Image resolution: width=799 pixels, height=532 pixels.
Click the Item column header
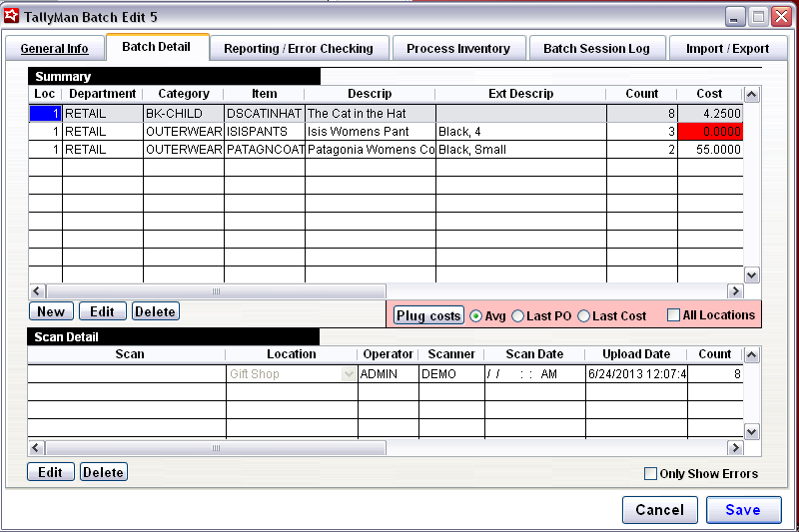[265, 94]
